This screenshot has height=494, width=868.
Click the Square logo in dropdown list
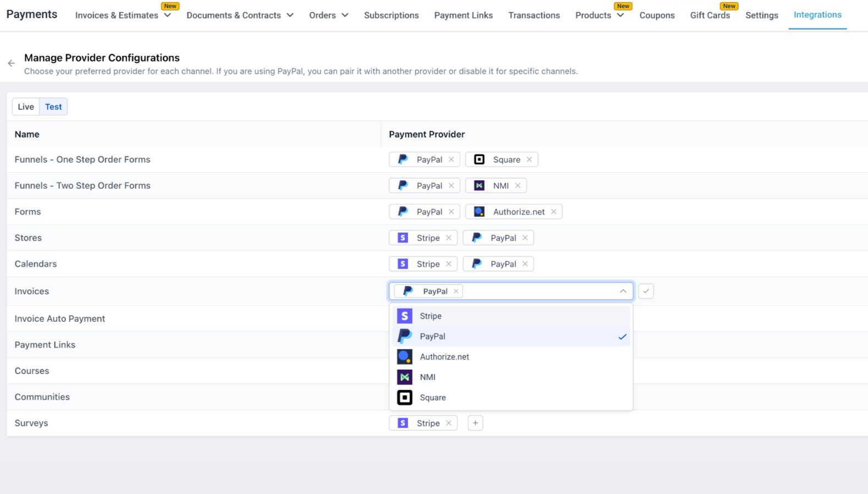405,397
